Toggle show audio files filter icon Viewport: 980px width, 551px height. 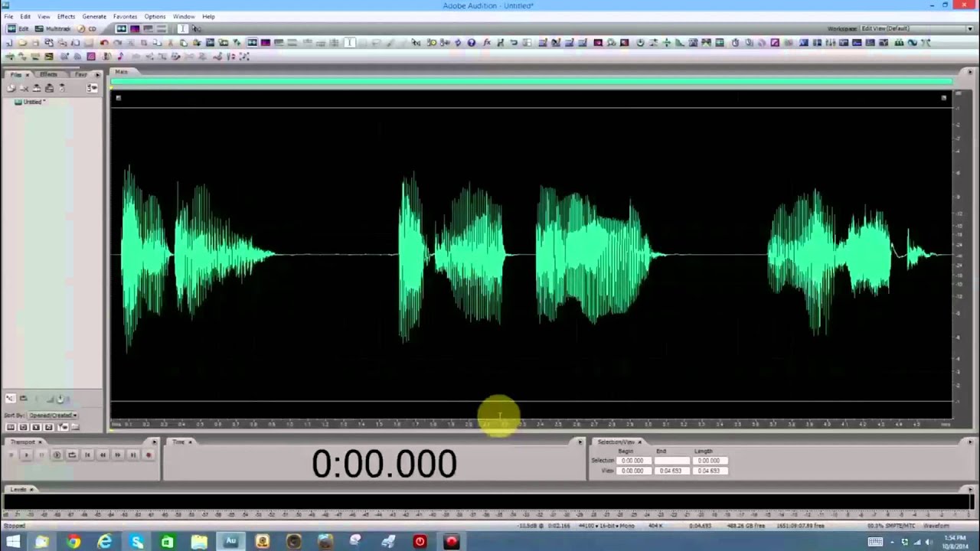point(11,427)
